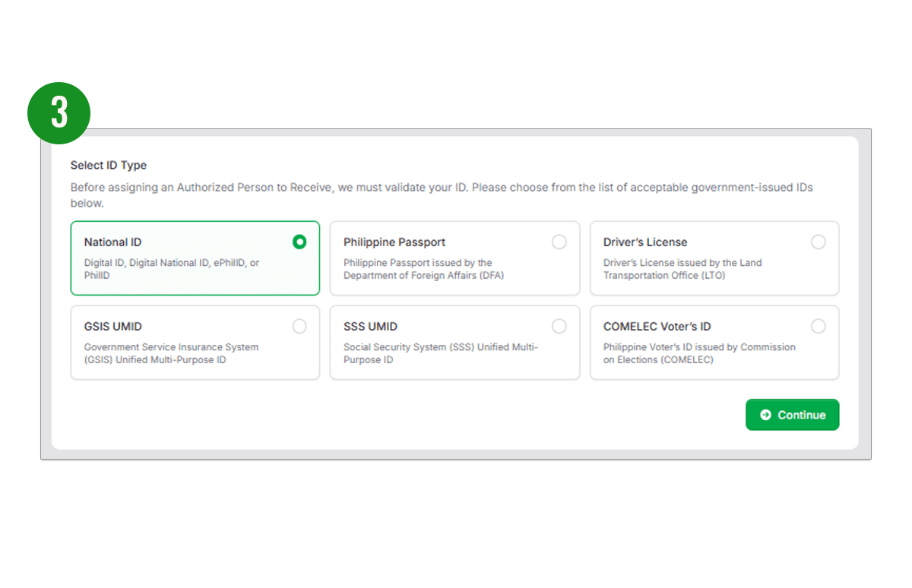Click the Land Transportation Office description text
Viewport: 912px width, 588px height.
coord(682,269)
